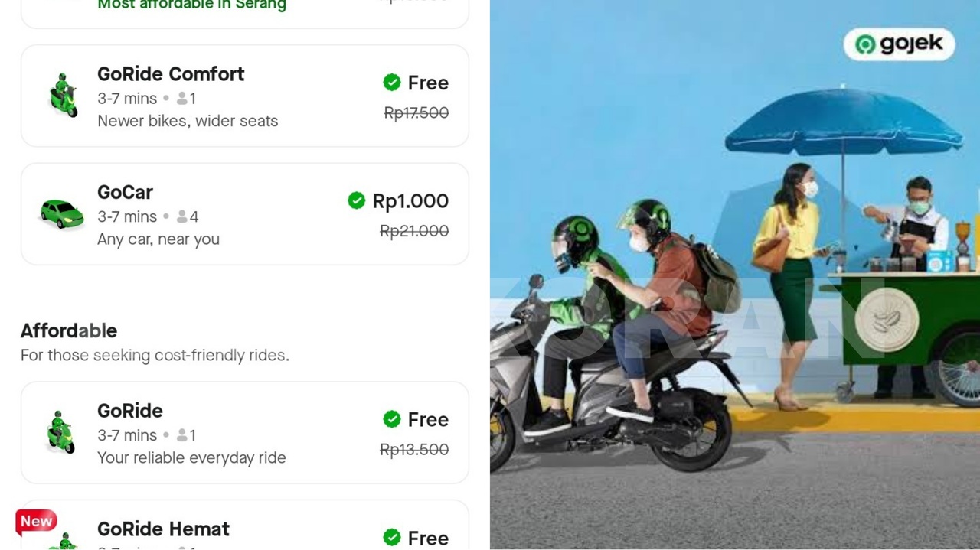
Task: Tap the passenger icon in GoCar row
Action: (x=182, y=217)
